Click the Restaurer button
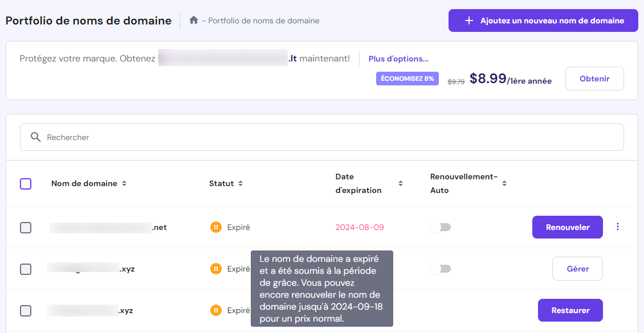644x333 pixels. click(x=570, y=310)
